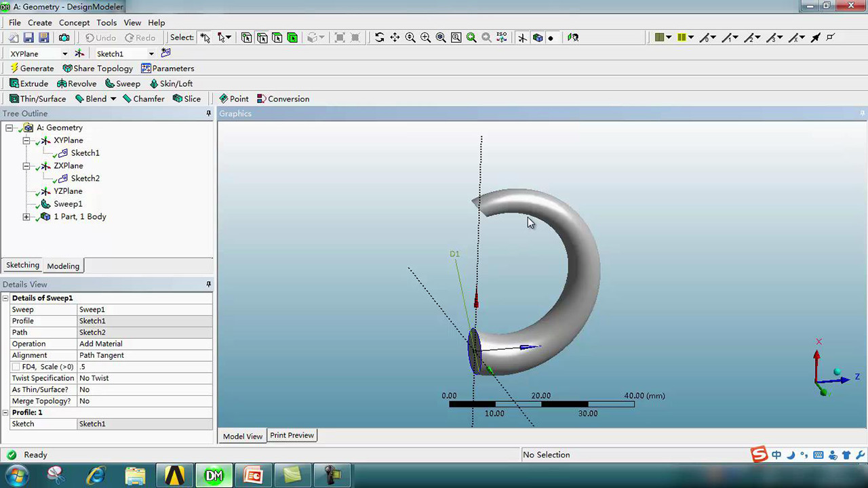Pin or unpin the Tree Outline panel
The width and height of the screenshot is (868, 488).
208,114
